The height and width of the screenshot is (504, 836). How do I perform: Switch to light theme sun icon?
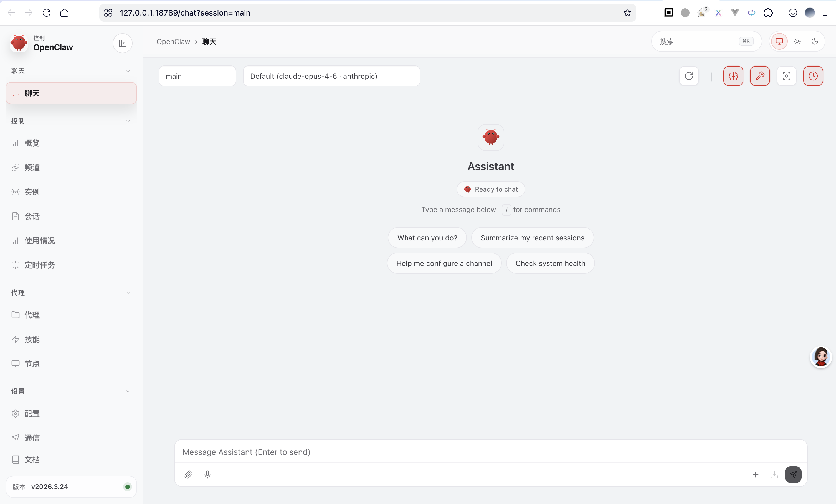(x=797, y=41)
